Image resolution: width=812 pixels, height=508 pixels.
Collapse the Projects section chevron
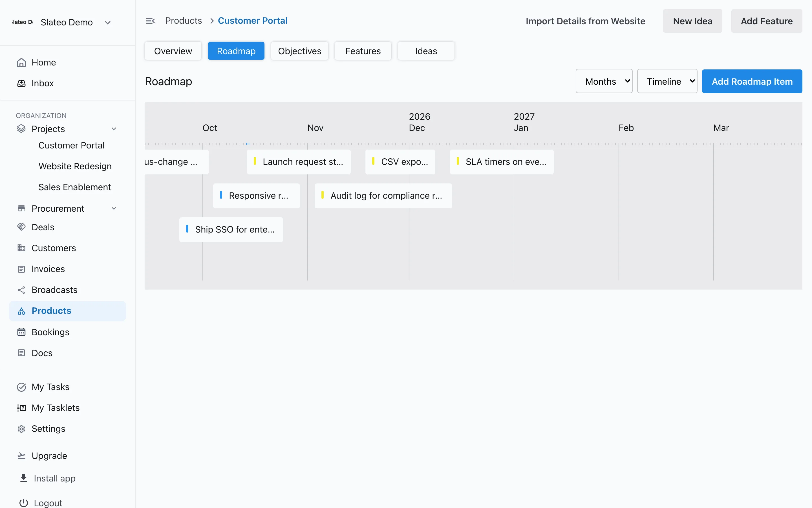point(114,129)
